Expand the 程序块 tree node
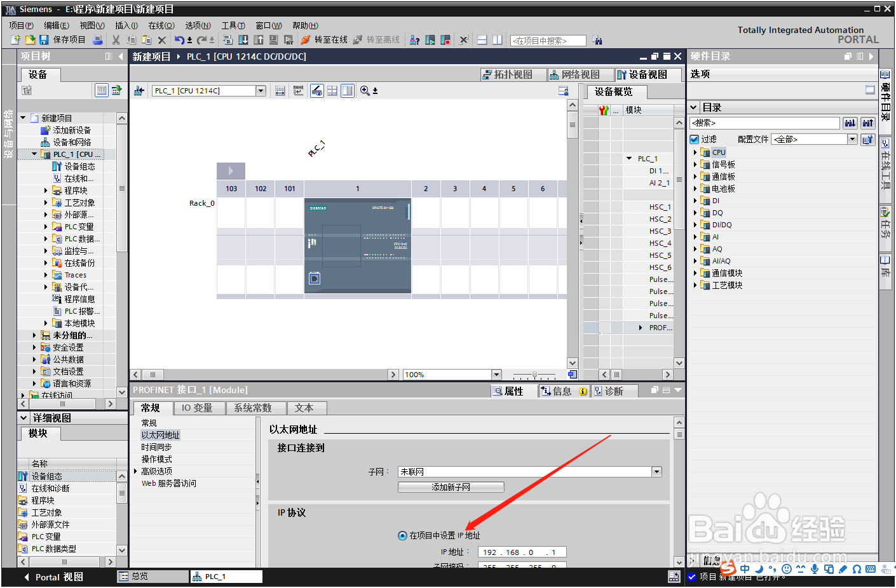 46,190
